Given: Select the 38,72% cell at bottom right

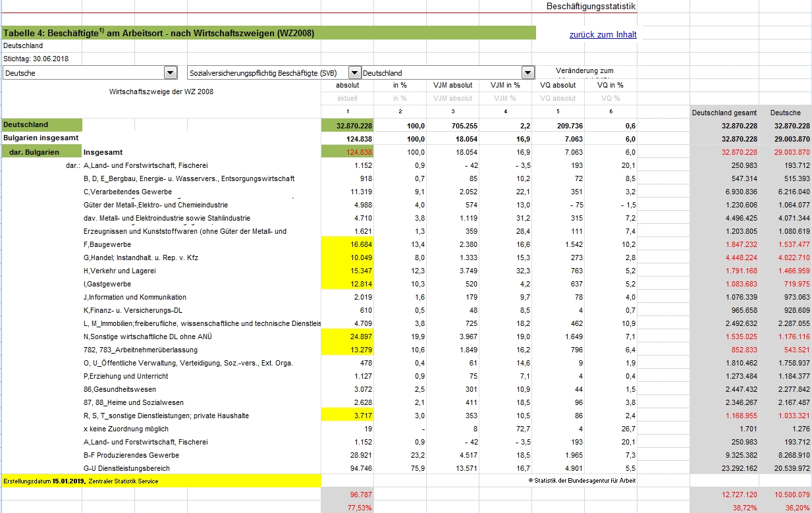Looking at the screenshot, I should click(x=737, y=508).
